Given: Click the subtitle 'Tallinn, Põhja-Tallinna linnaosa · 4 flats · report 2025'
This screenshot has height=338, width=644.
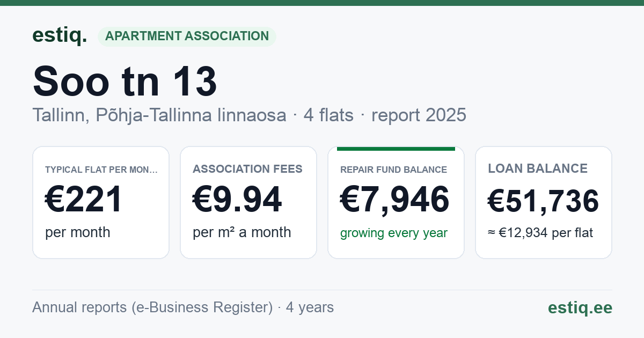Looking at the screenshot, I should tap(249, 115).
